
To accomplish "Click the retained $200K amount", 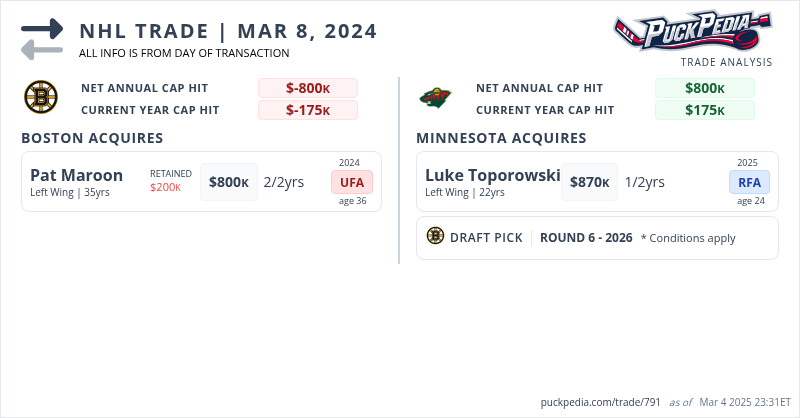I will tap(165, 187).
